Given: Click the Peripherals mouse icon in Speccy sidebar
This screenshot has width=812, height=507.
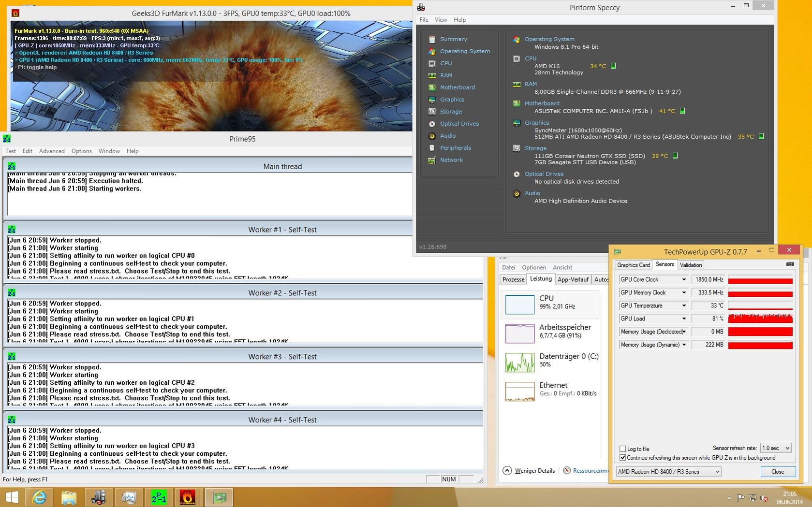Looking at the screenshot, I should [x=432, y=148].
